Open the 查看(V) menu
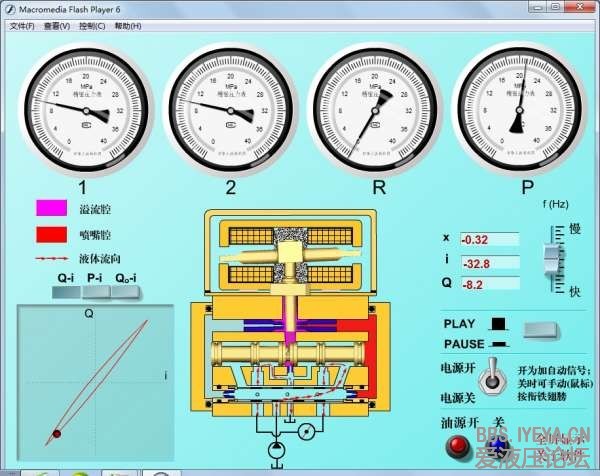The image size is (600, 476). click(x=57, y=26)
